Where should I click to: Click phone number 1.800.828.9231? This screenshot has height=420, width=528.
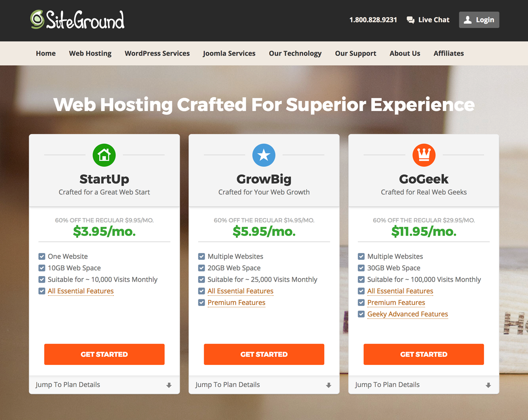point(373,20)
